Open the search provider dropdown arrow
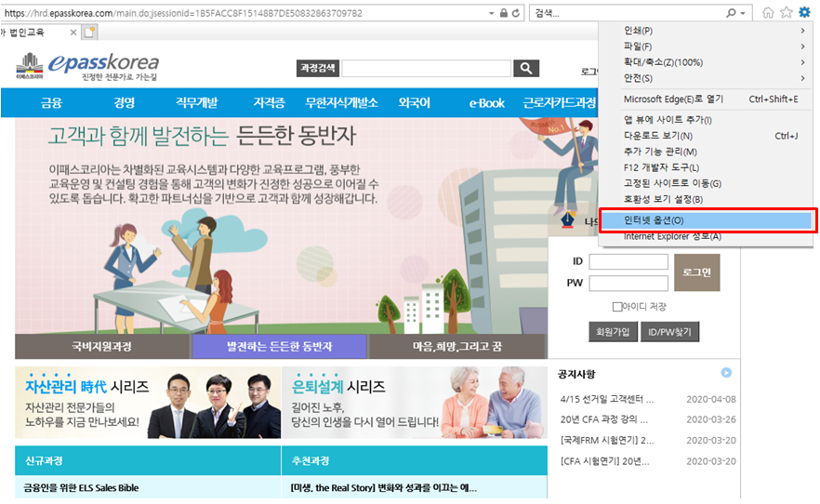This screenshot has width=820, height=504. click(x=744, y=13)
